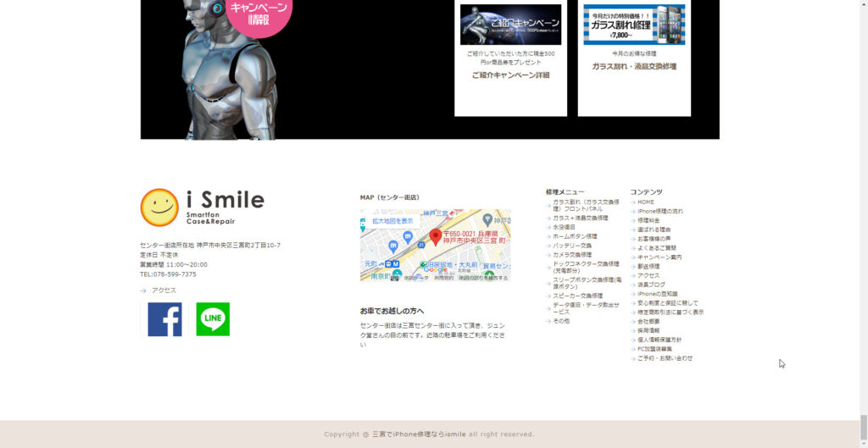This screenshot has height=448, width=868.
Task: Open the green LINE icon
Action: [213, 319]
